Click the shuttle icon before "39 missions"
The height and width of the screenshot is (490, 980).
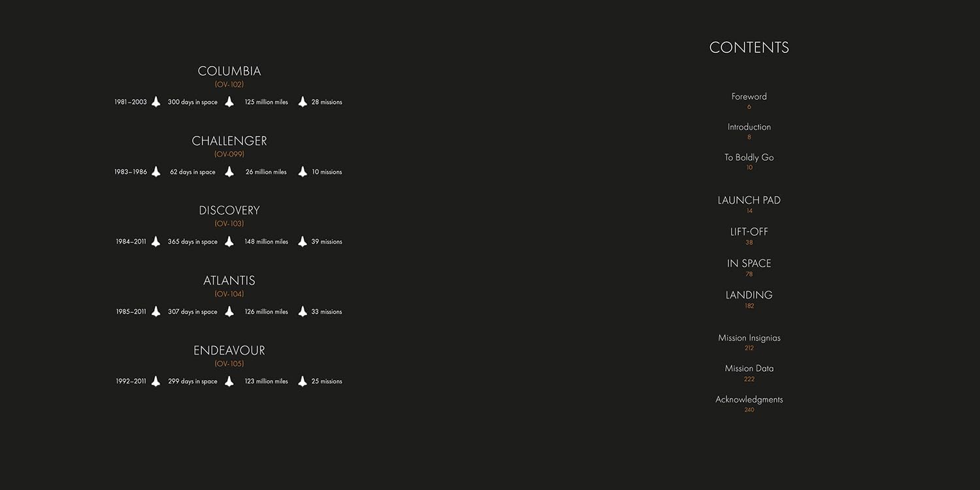(302, 242)
